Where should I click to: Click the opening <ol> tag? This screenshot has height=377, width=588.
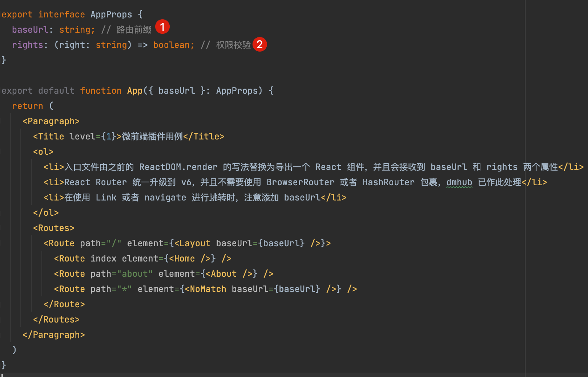tap(43, 152)
